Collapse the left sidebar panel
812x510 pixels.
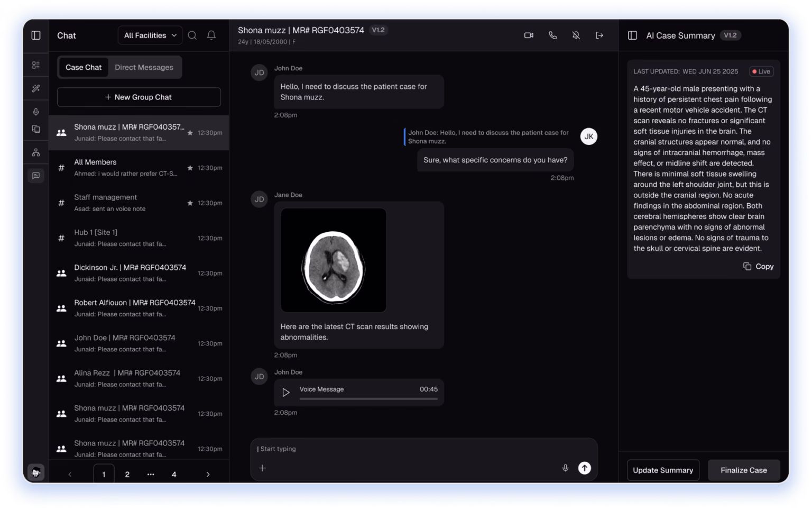coord(36,35)
